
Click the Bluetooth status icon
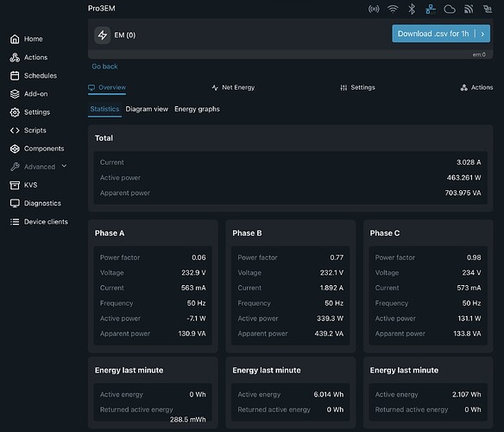(412, 9)
